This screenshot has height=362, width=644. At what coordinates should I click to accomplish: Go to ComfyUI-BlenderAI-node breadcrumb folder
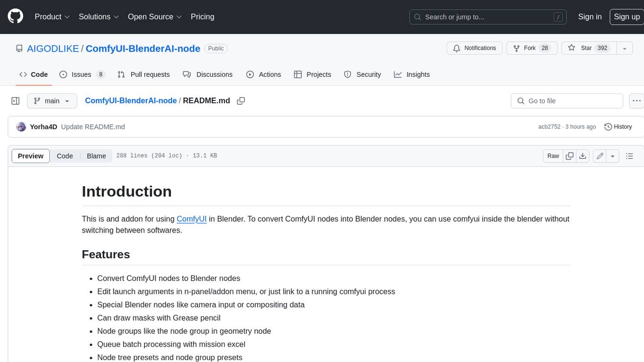[131, 101]
